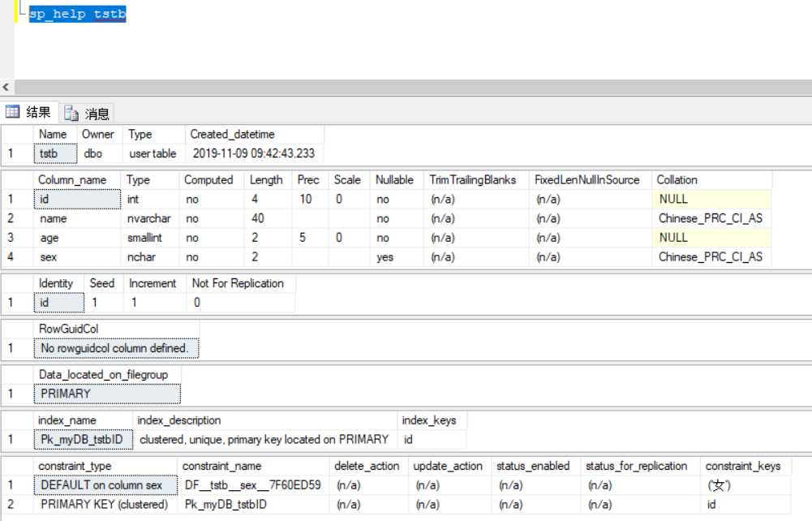Viewport: 812px width, 521px height.
Task: Select the dbo Owner cell
Action: [x=100, y=154]
